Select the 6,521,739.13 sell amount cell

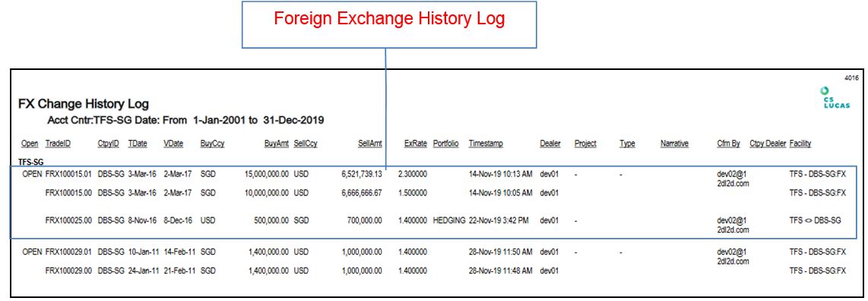(362, 174)
